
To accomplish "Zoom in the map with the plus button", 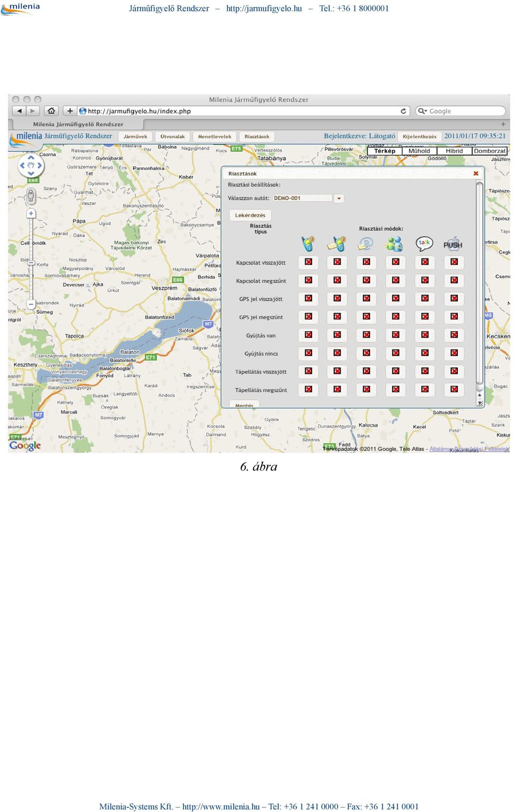I will coord(31,214).
